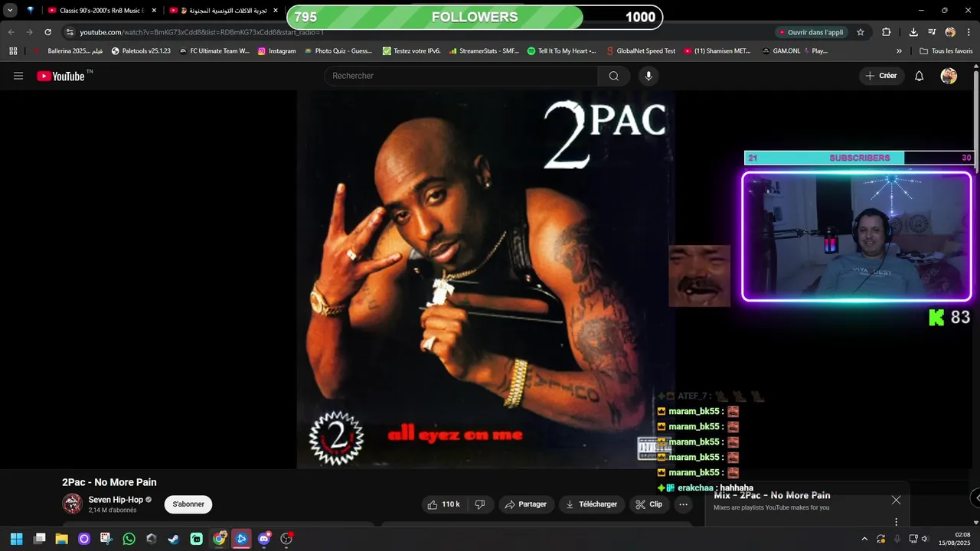
Task: Open File Explorer from taskbar
Action: pyautogui.click(x=61, y=539)
